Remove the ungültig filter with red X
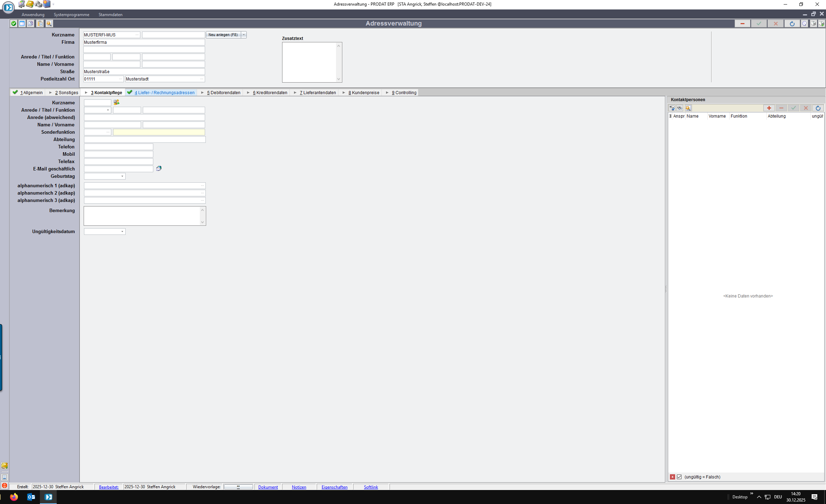The height and width of the screenshot is (504, 826). (672, 477)
